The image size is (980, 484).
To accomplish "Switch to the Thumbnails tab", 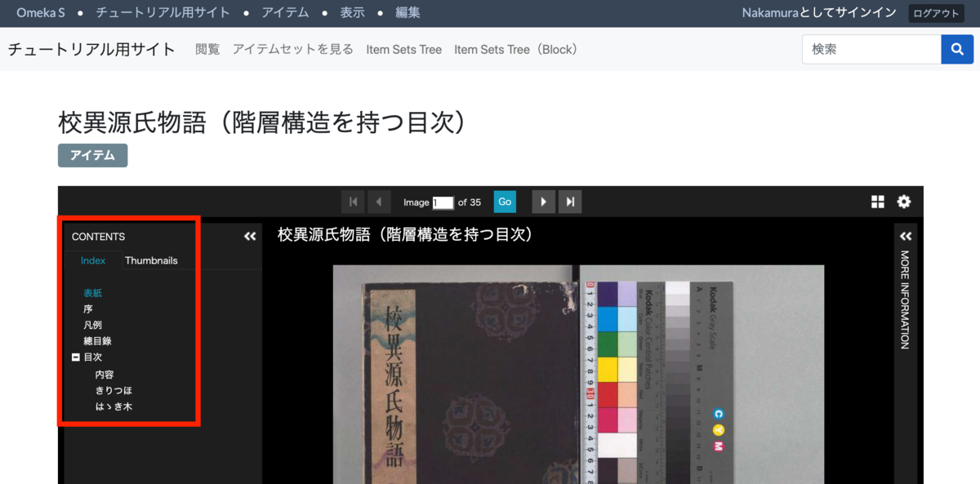I will (151, 260).
